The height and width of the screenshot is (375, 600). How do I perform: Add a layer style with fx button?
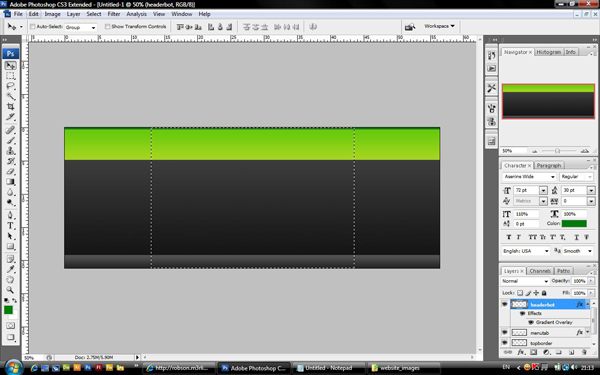(521, 352)
